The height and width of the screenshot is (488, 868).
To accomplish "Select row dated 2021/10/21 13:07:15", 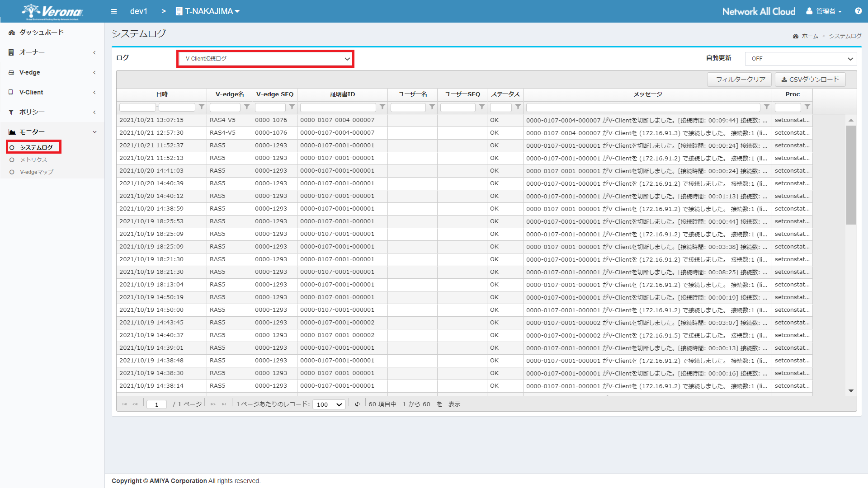I will [465, 120].
